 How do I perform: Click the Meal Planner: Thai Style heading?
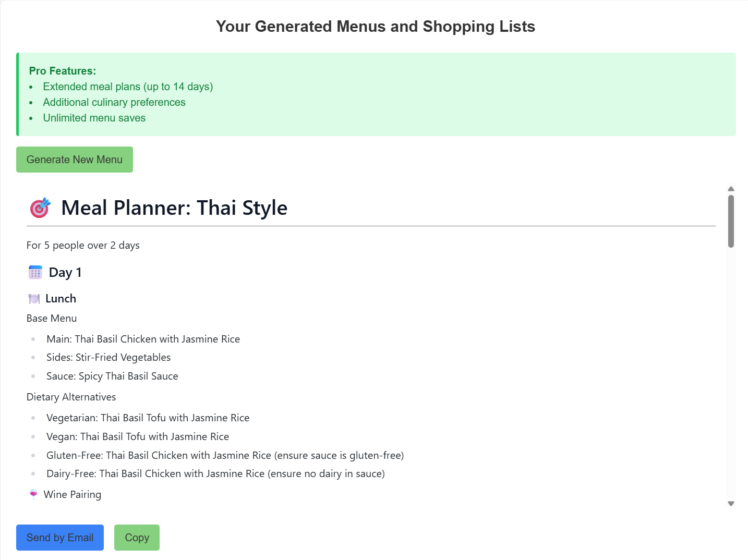174,208
